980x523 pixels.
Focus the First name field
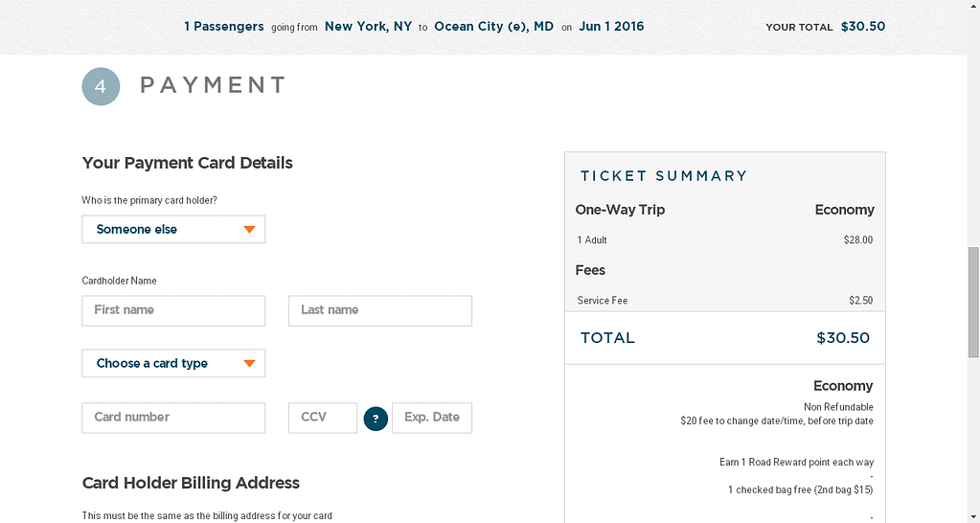point(173,310)
